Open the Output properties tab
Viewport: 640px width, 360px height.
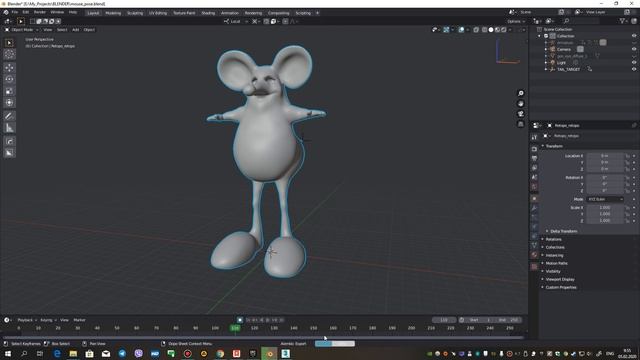(534, 158)
